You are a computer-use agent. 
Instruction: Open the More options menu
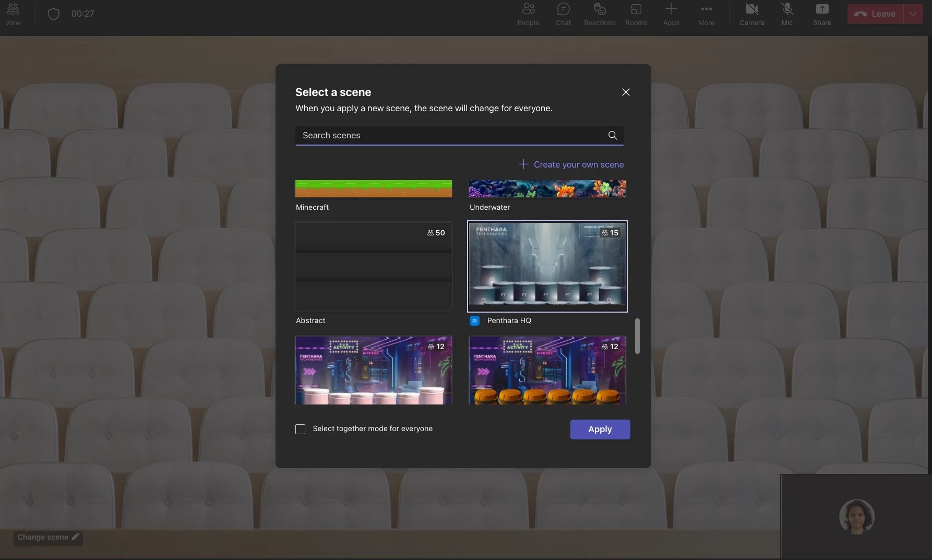[x=706, y=14]
